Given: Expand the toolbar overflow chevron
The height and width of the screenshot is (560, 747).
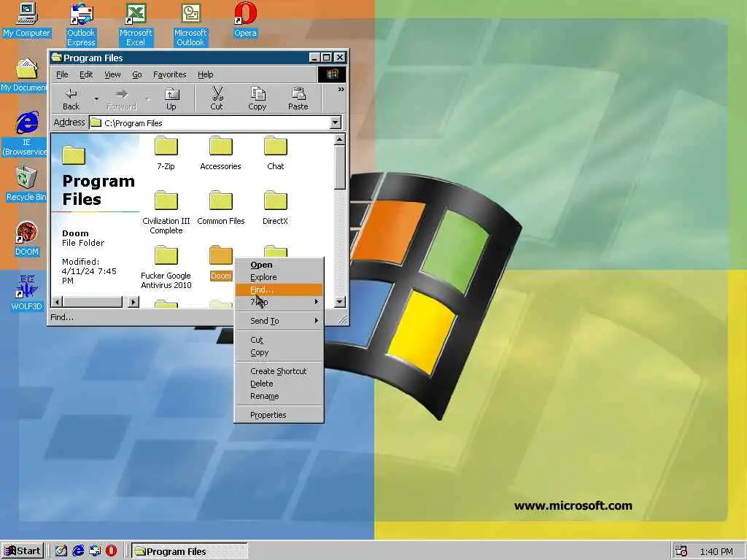Looking at the screenshot, I should [341, 89].
